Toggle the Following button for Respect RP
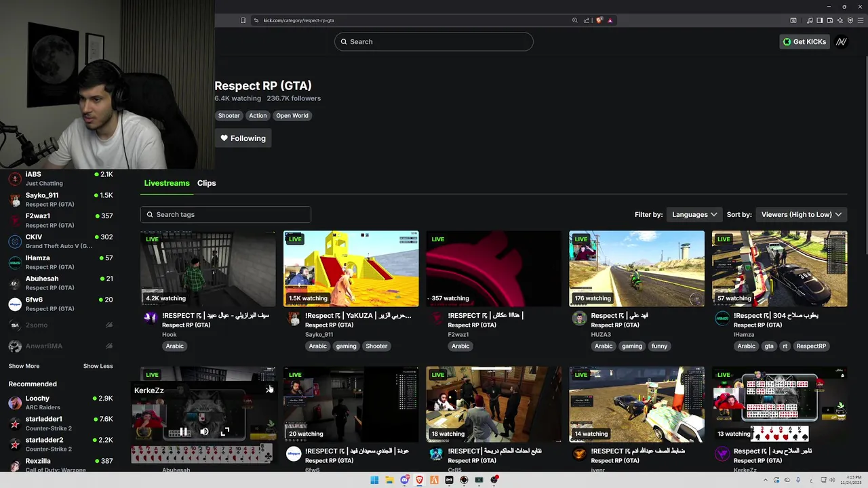This screenshot has height=488, width=868. (243, 138)
